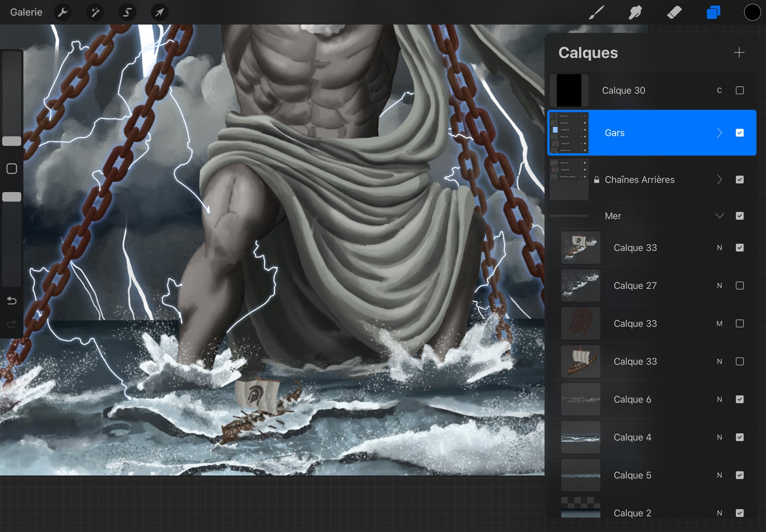
Task: Tap the undo arrow in sidebar
Action: coord(12,300)
